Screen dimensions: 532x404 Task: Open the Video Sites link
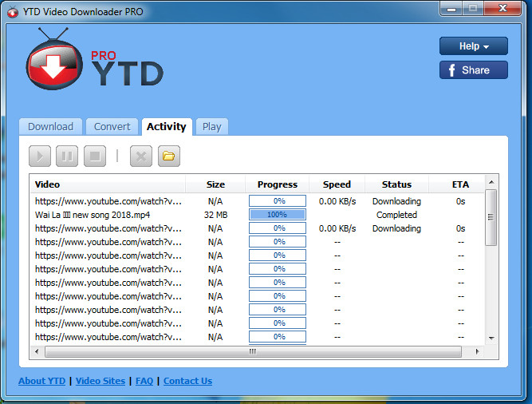coord(100,381)
